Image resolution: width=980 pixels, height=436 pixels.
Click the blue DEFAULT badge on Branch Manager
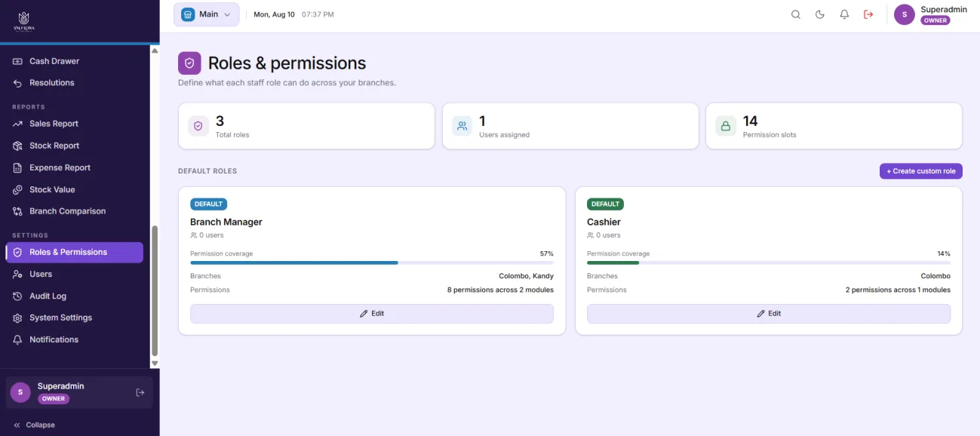[208, 204]
